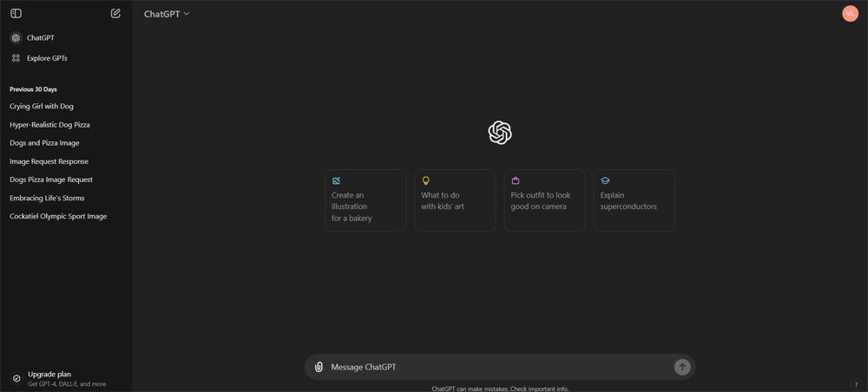Open the VL user profile avatar
The image size is (868, 392).
tap(849, 13)
